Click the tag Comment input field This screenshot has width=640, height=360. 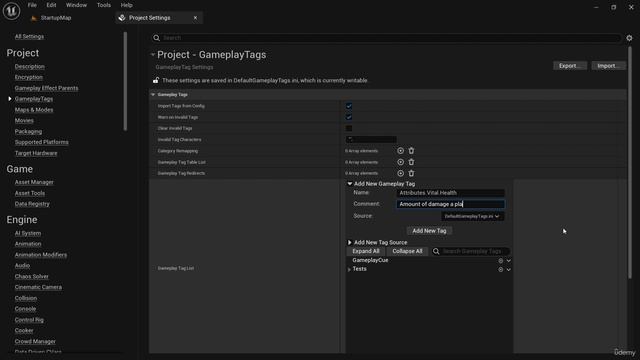(451, 204)
